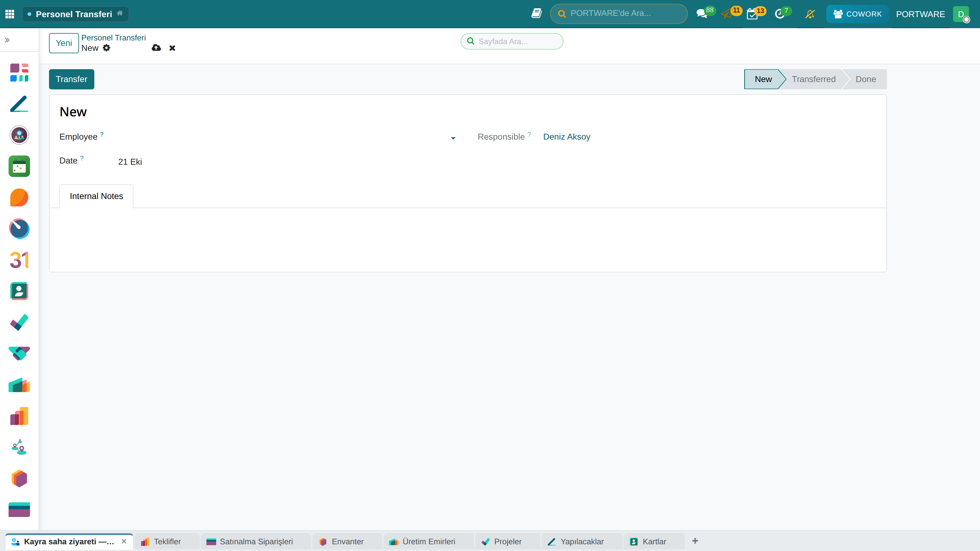Open the knowledge book icon in the top bar

[537, 14]
